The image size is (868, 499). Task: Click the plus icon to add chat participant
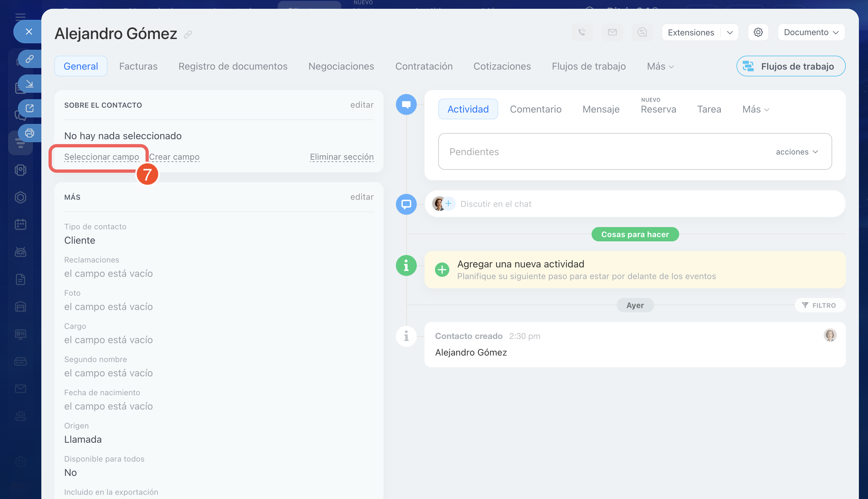[448, 204]
